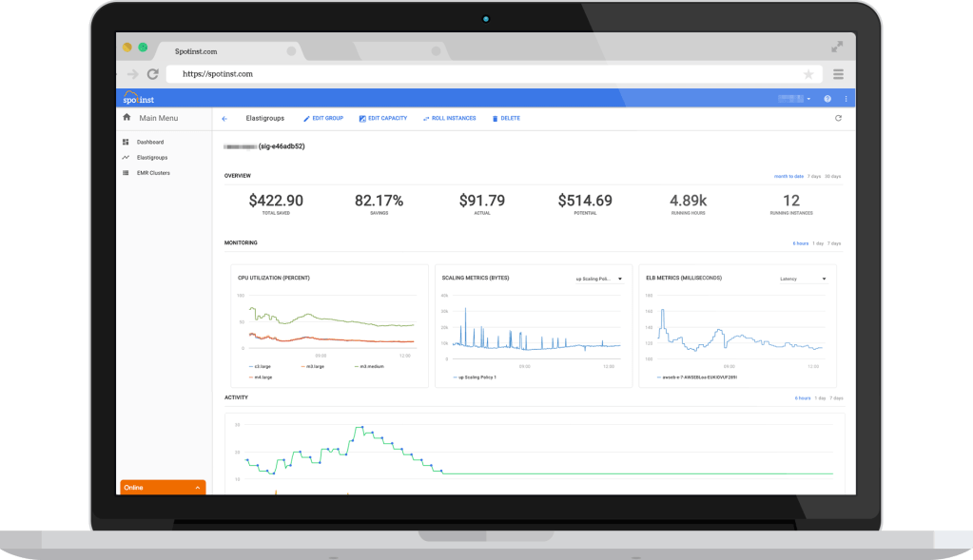This screenshot has height=560, width=973.
Task: Click browser forward arrow
Action: click(x=133, y=74)
